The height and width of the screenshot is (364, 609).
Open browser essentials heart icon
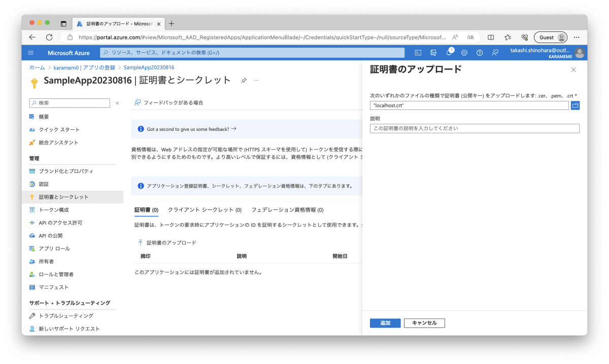click(524, 38)
